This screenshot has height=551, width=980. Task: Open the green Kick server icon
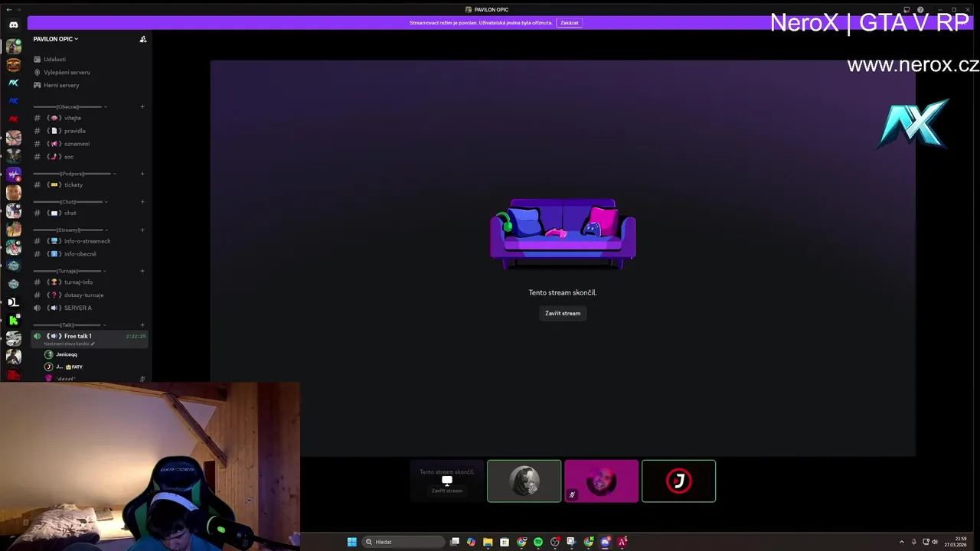13,321
